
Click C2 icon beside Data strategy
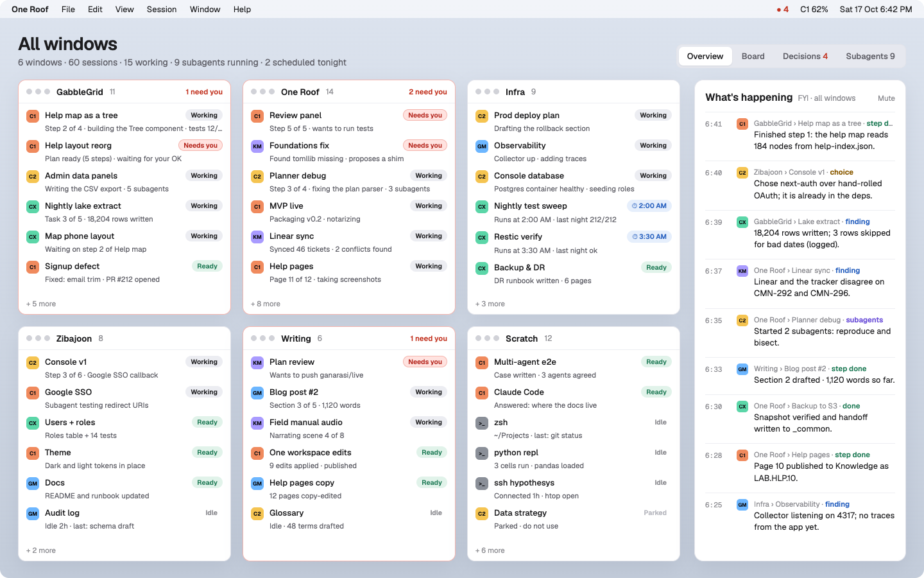(482, 514)
